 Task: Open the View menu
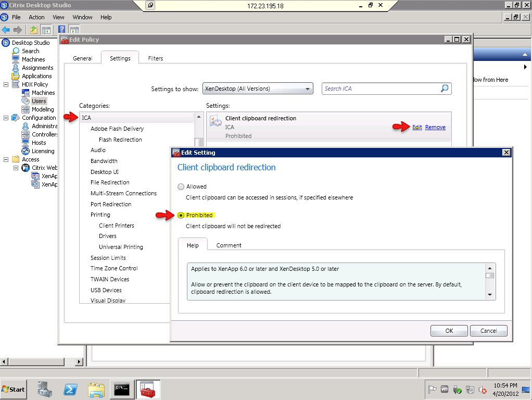coord(58,17)
